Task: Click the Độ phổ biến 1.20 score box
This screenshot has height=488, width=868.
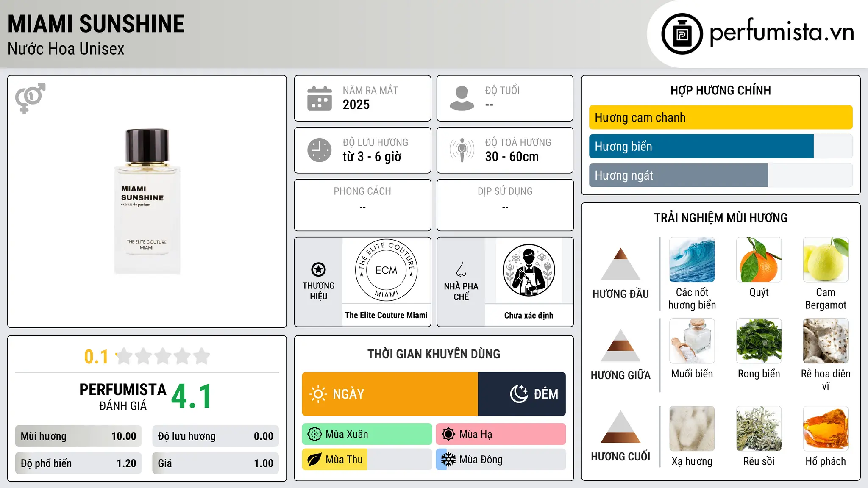Action: click(x=78, y=463)
